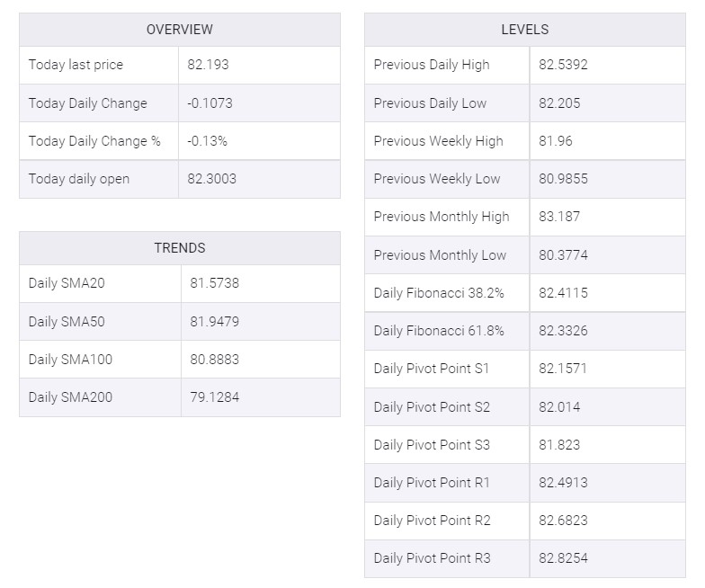Click the TRENDS table header
705x588 pixels.
[180, 248]
